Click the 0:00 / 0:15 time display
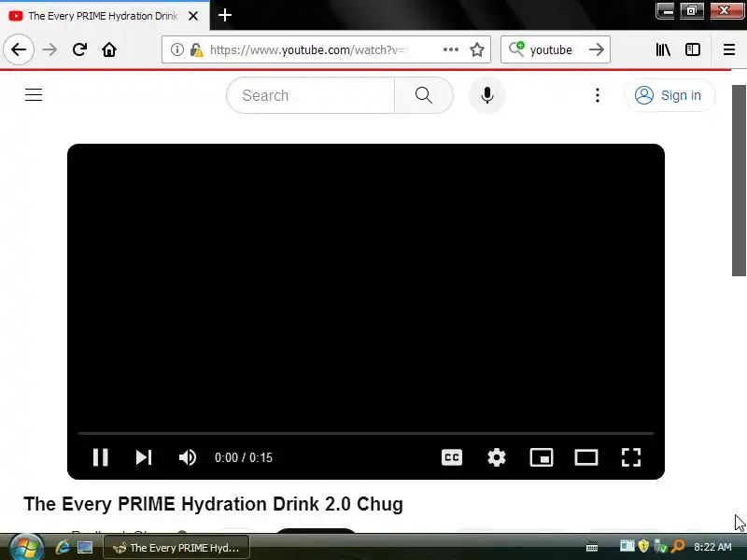The height and width of the screenshot is (560, 747). pos(244,457)
